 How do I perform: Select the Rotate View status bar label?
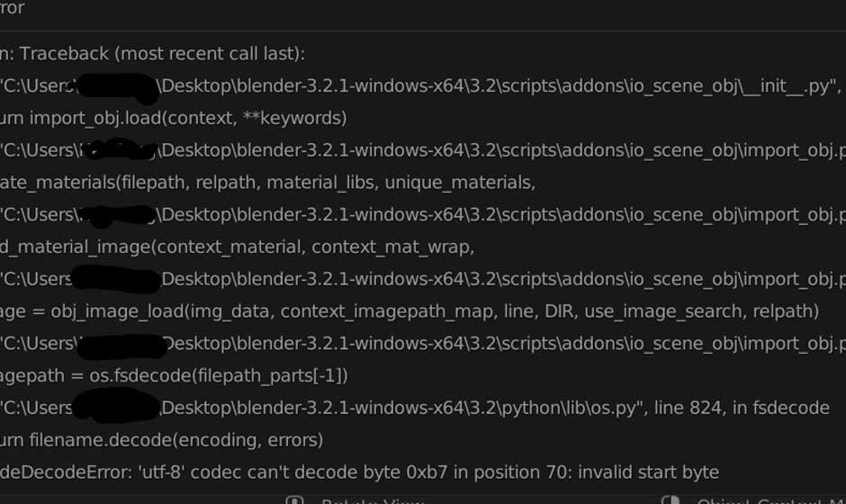coord(373,501)
